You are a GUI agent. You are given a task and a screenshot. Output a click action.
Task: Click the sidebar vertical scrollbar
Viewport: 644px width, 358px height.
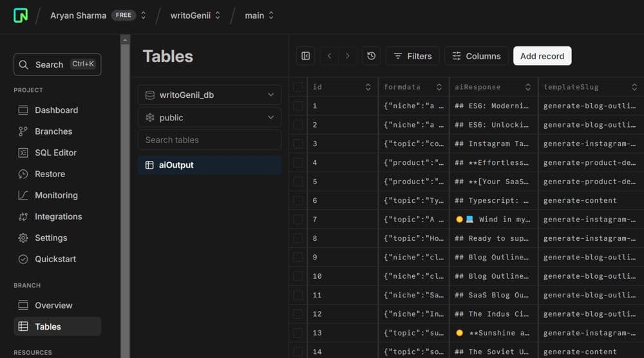tap(125, 193)
